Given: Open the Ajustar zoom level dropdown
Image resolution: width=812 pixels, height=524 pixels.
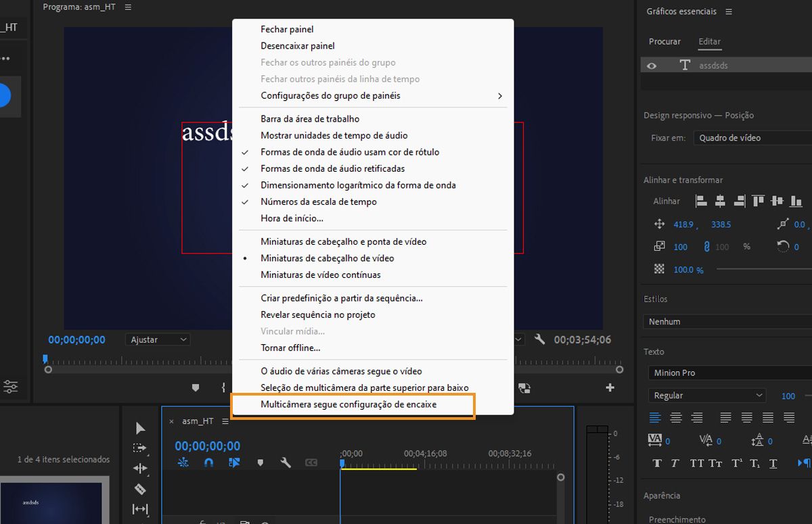Looking at the screenshot, I should [x=158, y=339].
